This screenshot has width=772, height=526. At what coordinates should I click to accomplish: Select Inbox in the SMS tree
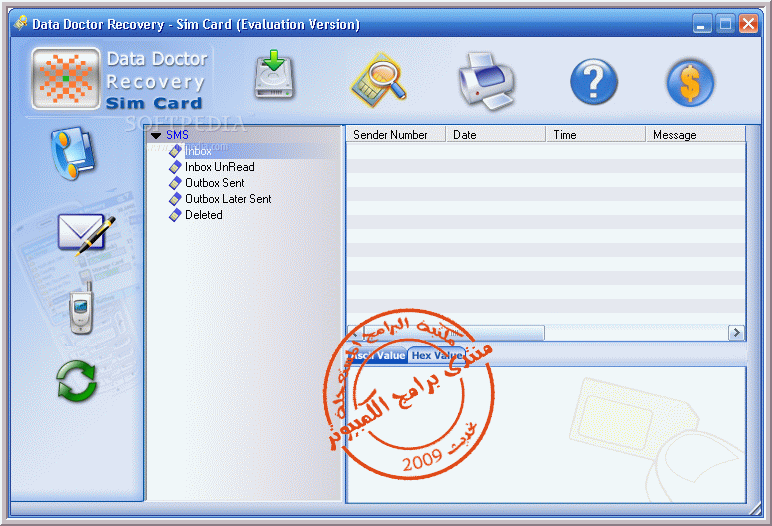click(198, 151)
